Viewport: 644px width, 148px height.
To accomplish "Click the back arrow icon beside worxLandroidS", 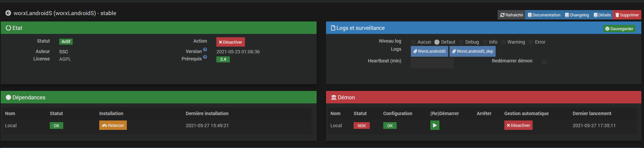I will (8, 13).
